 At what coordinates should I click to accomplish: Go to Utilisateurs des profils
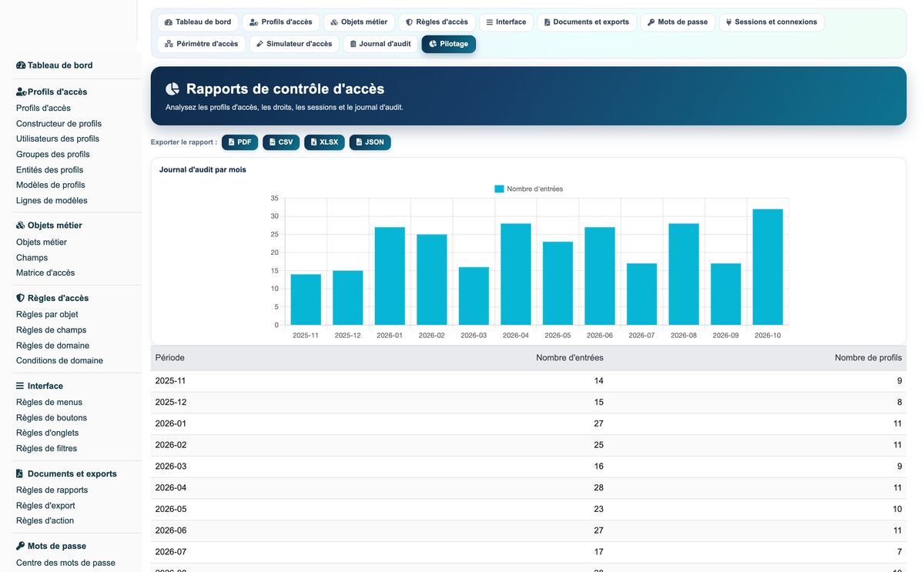58,139
